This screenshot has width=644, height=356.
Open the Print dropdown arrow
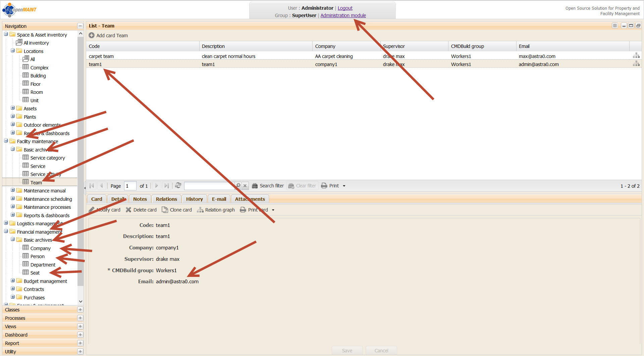click(x=344, y=186)
